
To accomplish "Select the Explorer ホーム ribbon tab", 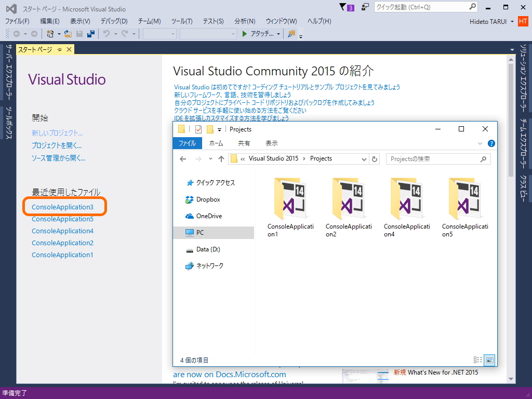I will point(216,143).
